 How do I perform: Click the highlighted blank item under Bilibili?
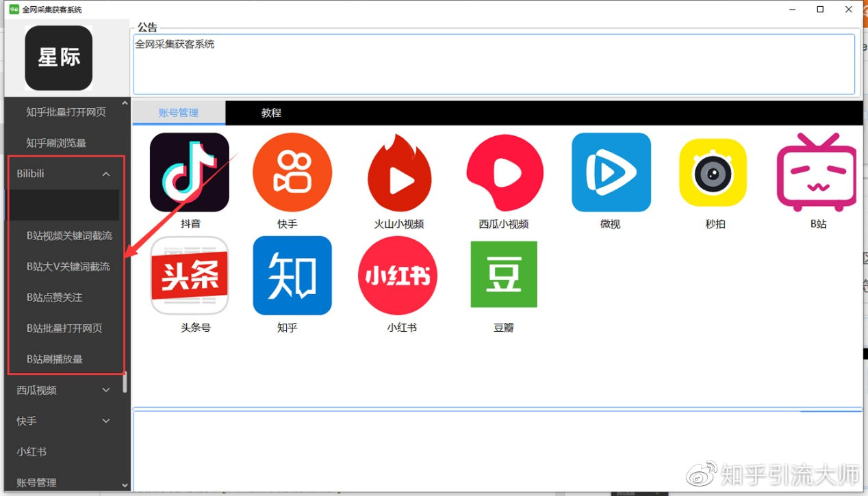(x=64, y=205)
